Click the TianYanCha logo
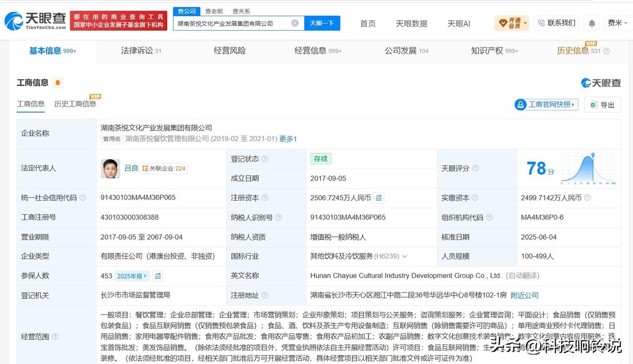 (35, 21)
